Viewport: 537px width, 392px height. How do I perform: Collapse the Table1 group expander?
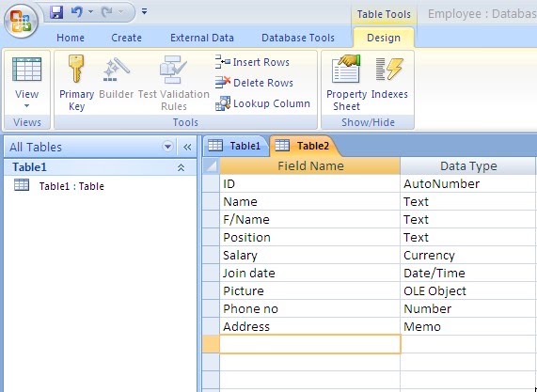click(181, 167)
